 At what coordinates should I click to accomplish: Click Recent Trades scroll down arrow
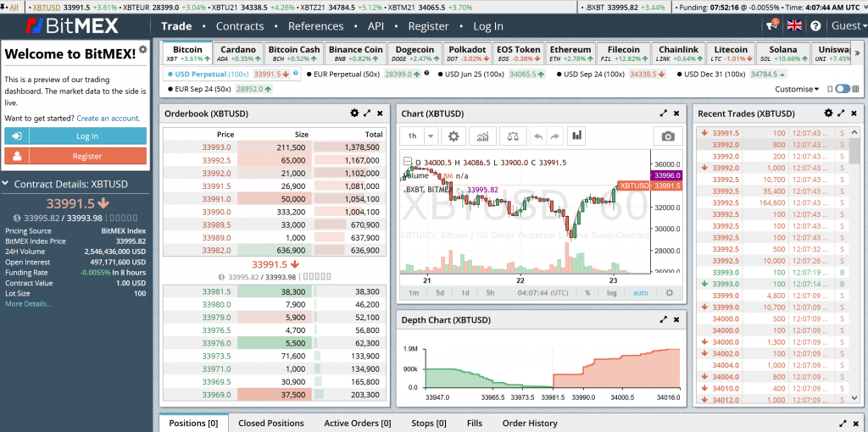854,397
